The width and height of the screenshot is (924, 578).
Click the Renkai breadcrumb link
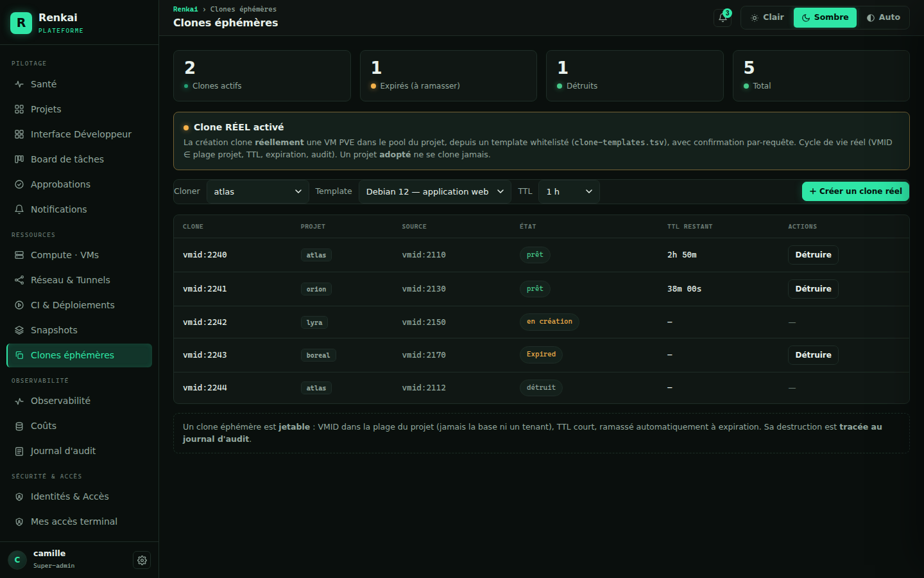[185, 9]
